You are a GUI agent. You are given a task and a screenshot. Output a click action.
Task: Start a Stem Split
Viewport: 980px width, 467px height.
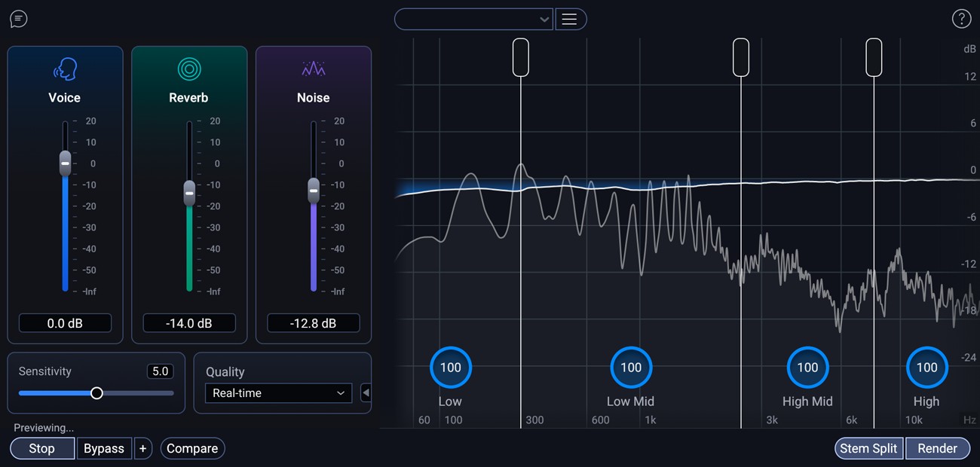tap(868, 448)
